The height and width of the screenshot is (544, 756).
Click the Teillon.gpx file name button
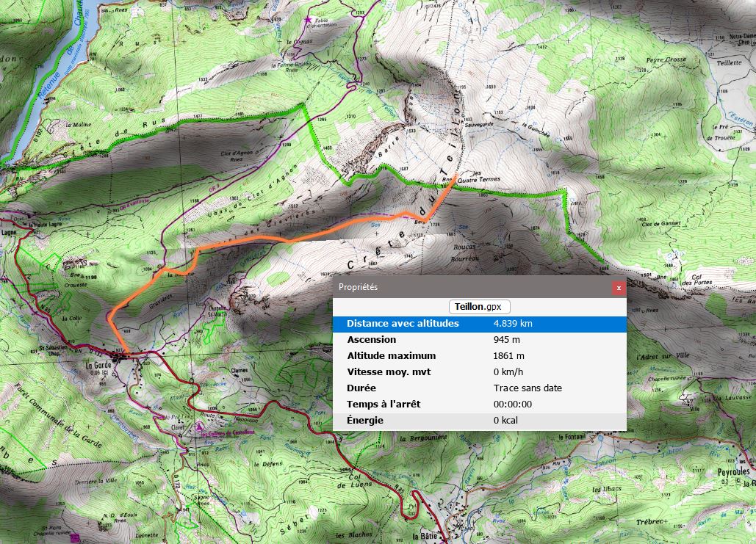[x=479, y=307]
